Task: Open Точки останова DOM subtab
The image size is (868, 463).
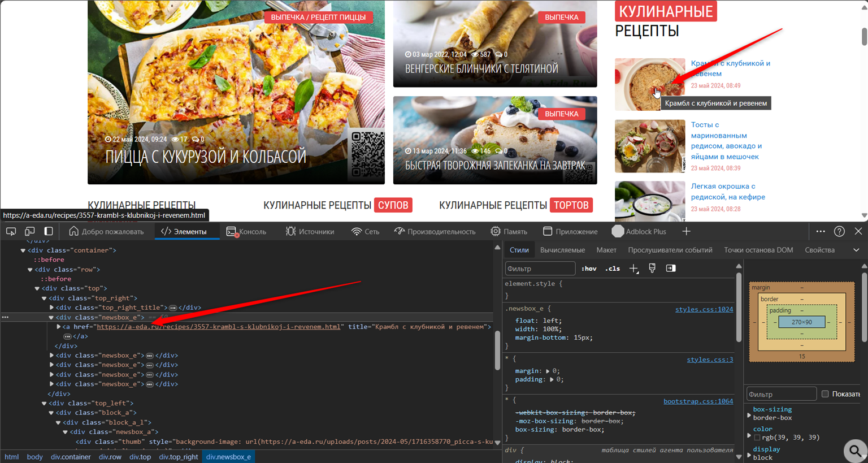Action: [758, 250]
